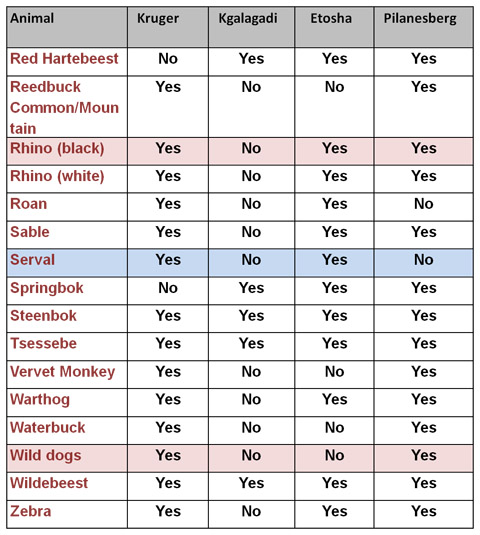Open the Vervet Monkey link
480x535 pixels.
tap(63, 372)
